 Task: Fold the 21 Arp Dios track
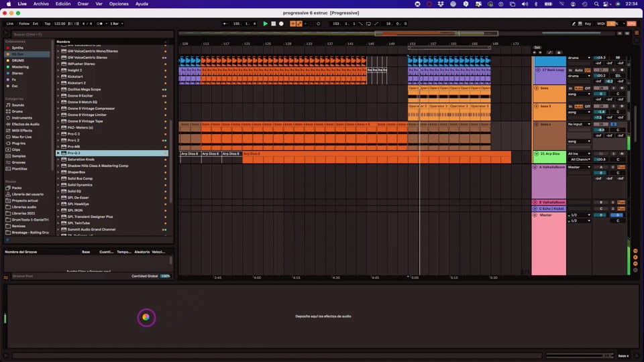click(537, 154)
